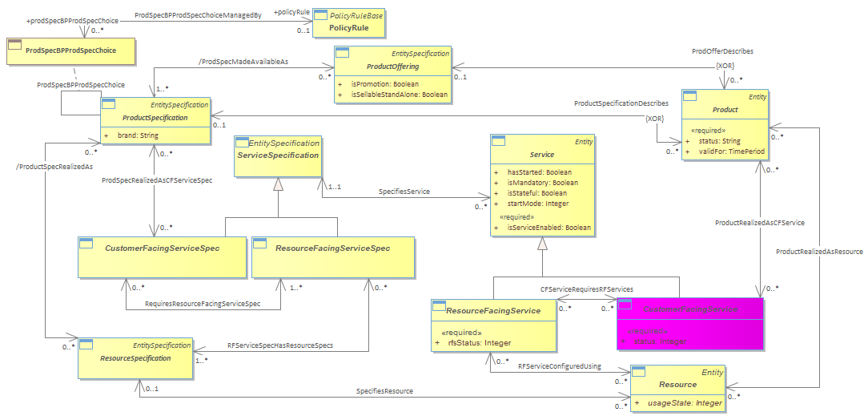The image size is (868, 420).
Task: Click the ProdSpecBPProdSpecChoice self-association label
Action: (x=81, y=85)
